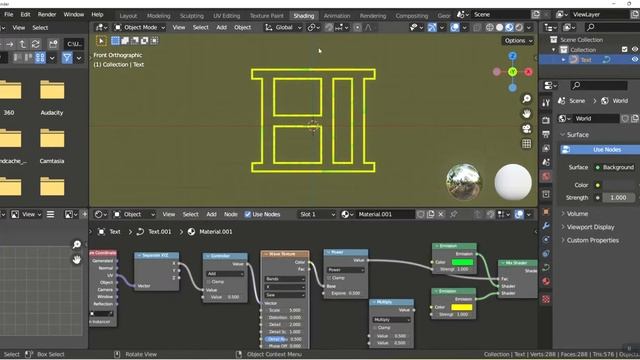
Task: Create new folder icon in file browser
Action: click(53, 44)
